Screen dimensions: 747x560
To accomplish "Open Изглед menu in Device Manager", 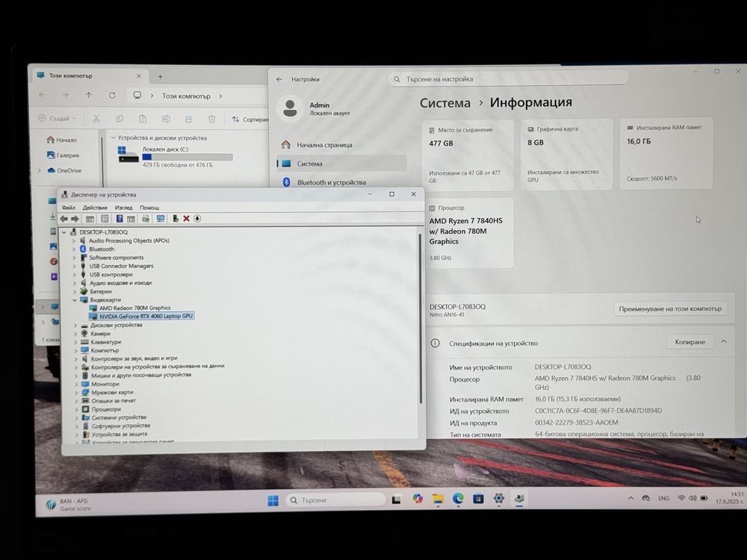I will coord(123,208).
